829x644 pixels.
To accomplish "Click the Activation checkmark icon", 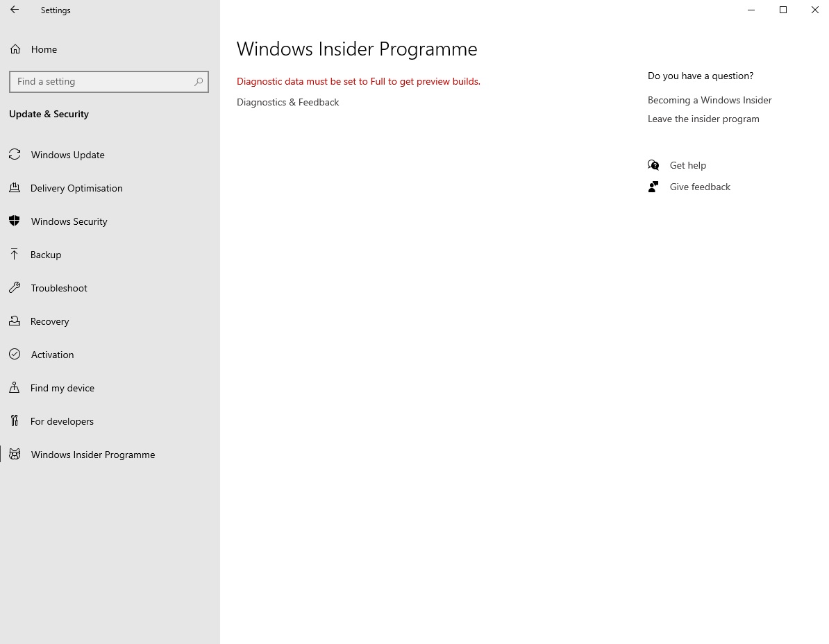I will click(x=15, y=354).
